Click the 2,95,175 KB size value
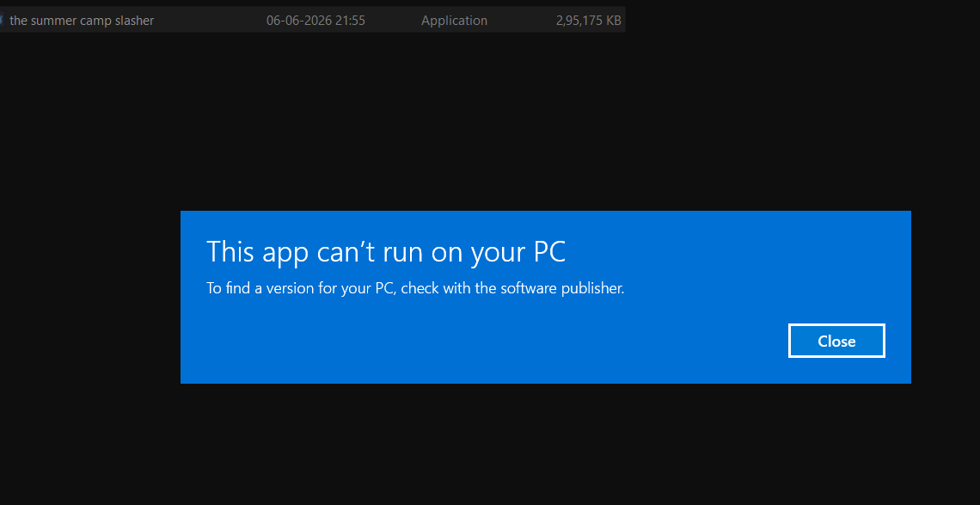The image size is (980, 505). pos(588,21)
